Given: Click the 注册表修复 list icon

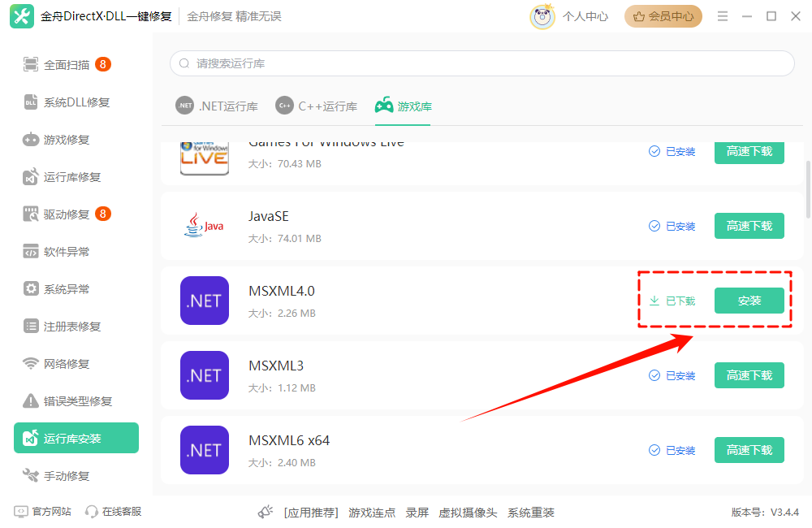Looking at the screenshot, I should tap(31, 326).
